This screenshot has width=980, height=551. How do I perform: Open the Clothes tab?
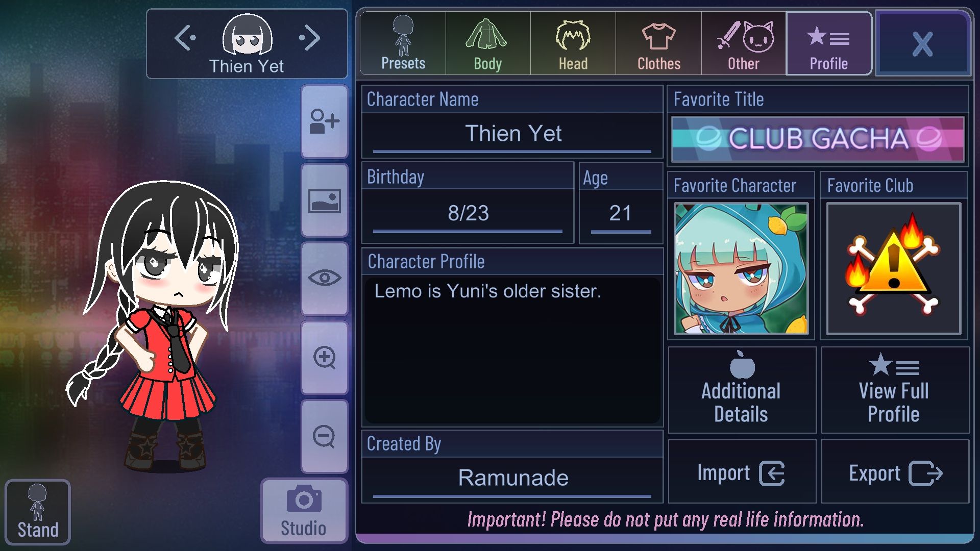659,43
